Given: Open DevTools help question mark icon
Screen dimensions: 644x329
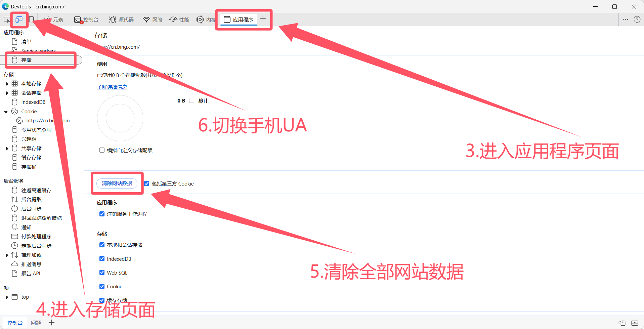Looking at the screenshot, I should pos(637,19).
